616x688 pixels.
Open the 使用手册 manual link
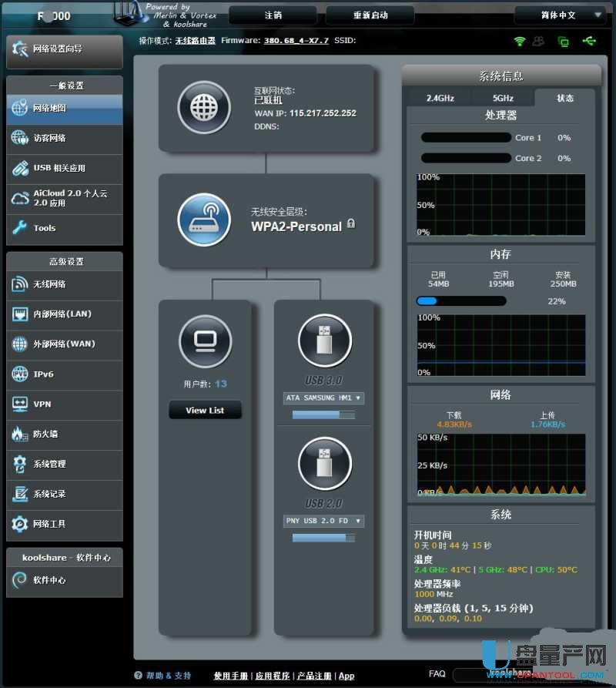click(231, 676)
